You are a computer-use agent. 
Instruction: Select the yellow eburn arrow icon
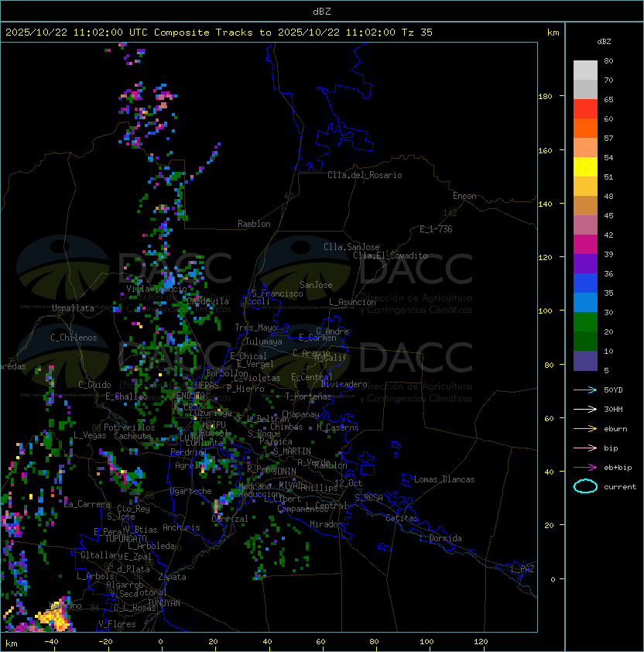click(x=585, y=429)
